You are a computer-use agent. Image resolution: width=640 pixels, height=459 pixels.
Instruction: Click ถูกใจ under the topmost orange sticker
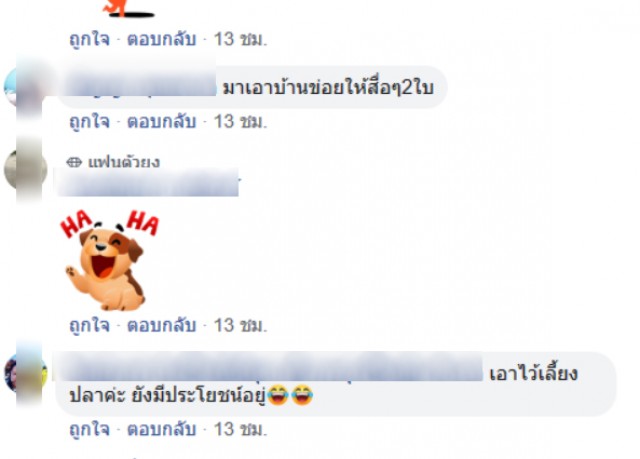pyautogui.click(x=89, y=40)
